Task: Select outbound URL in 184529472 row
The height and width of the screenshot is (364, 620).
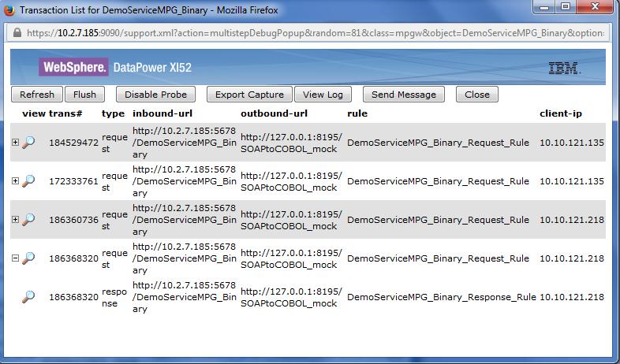Action: (291, 143)
